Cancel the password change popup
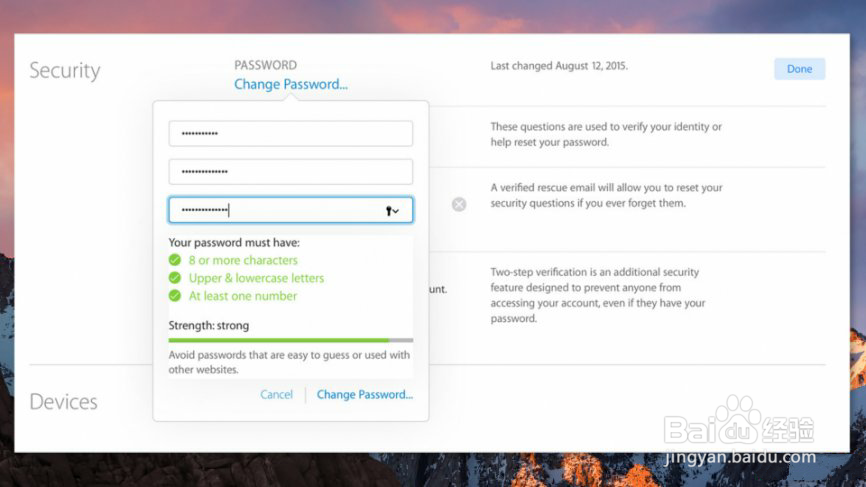866x487 pixels. (276, 394)
